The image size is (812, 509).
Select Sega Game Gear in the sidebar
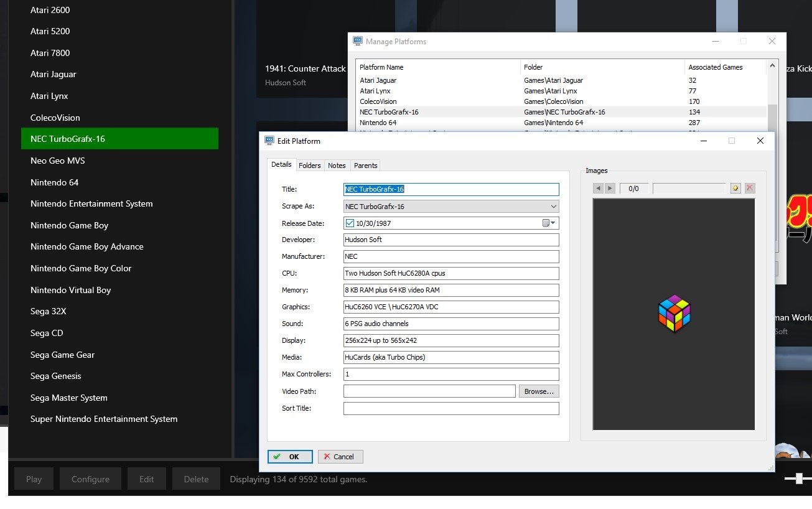coord(119,355)
